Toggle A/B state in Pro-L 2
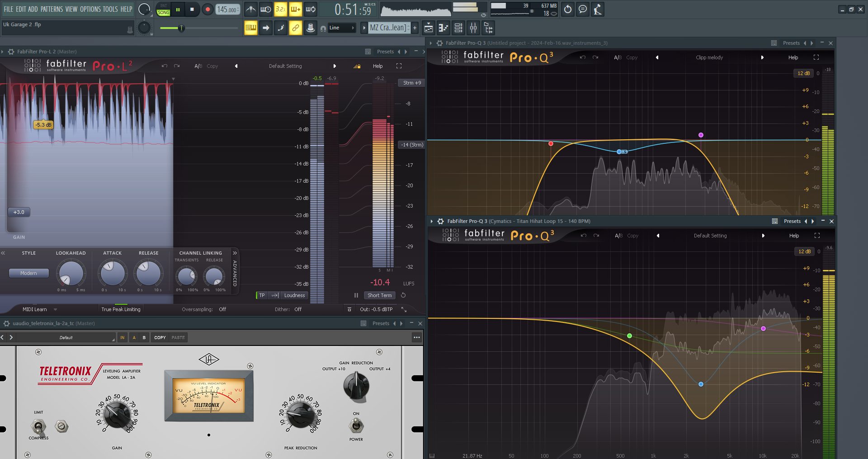This screenshot has height=459, width=868. point(198,66)
